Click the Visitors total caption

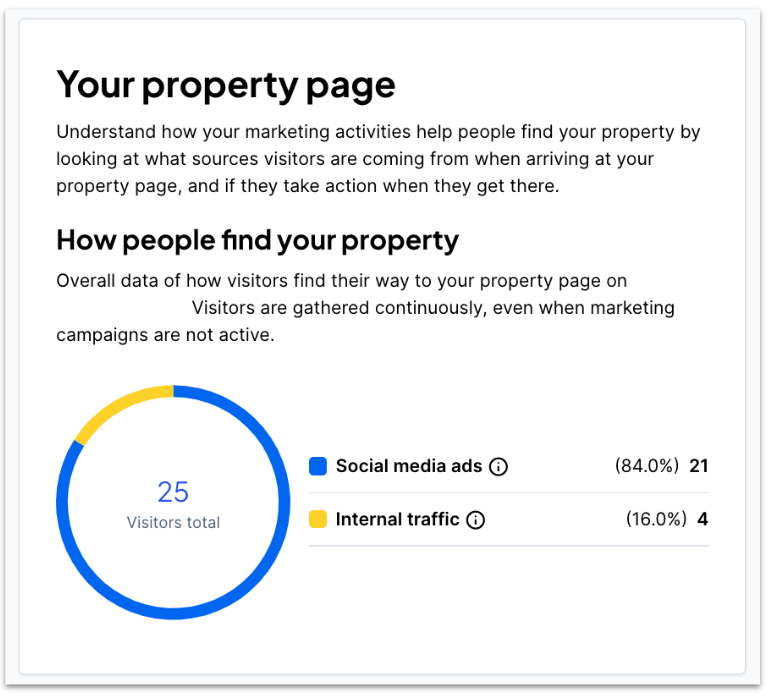(173, 523)
